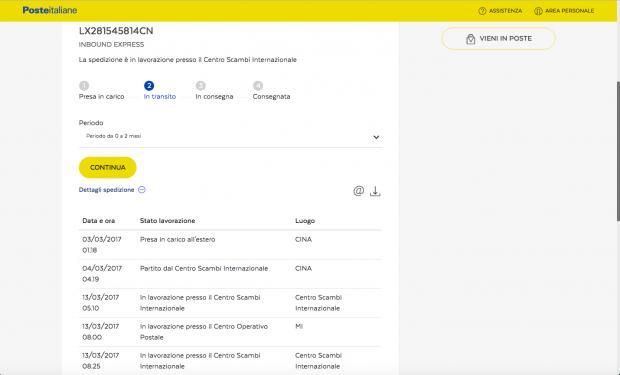Click the 13/03/2017 08.25 time cell
The image size is (620, 375).
pyautogui.click(x=100, y=361)
